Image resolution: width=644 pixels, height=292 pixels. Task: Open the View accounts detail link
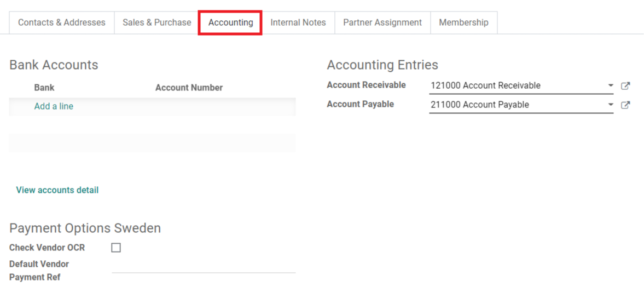(x=57, y=190)
